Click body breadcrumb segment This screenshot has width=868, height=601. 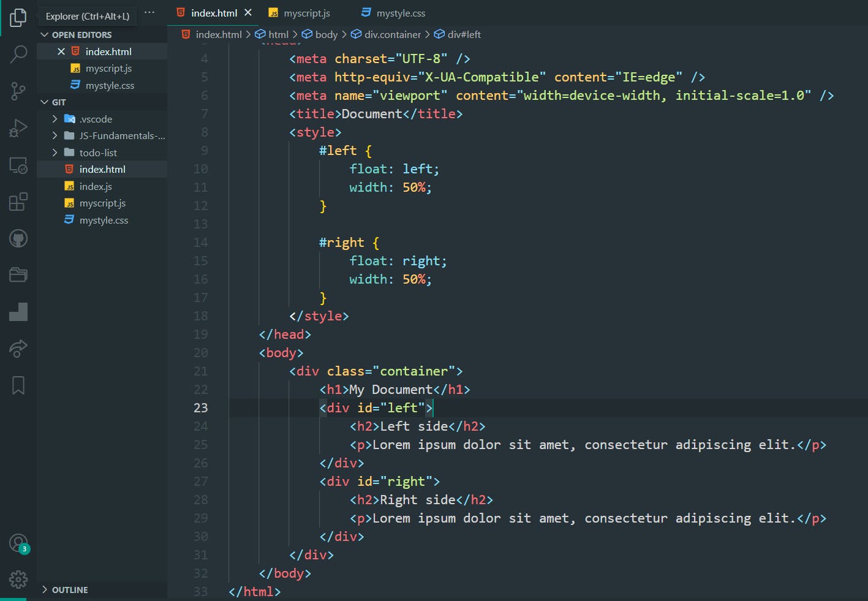pos(326,34)
